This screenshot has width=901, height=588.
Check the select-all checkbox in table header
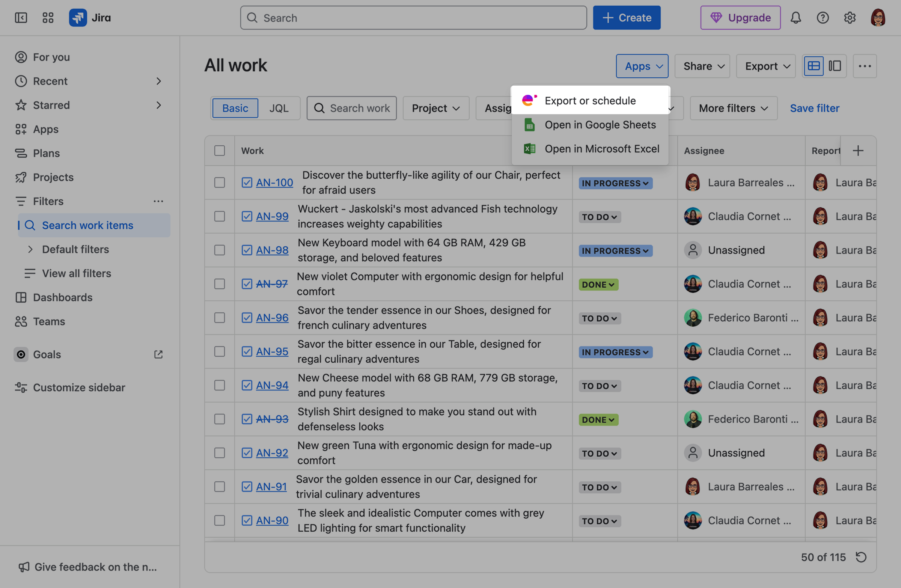click(220, 150)
